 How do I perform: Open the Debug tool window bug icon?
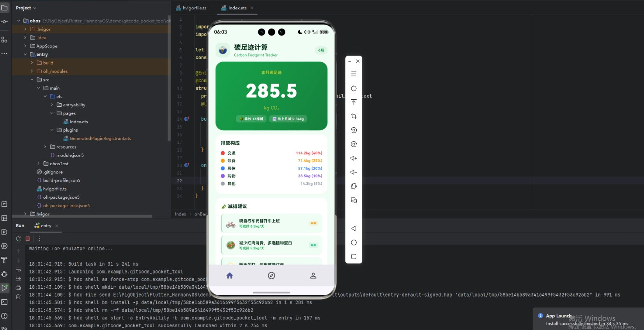coord(4,274)
